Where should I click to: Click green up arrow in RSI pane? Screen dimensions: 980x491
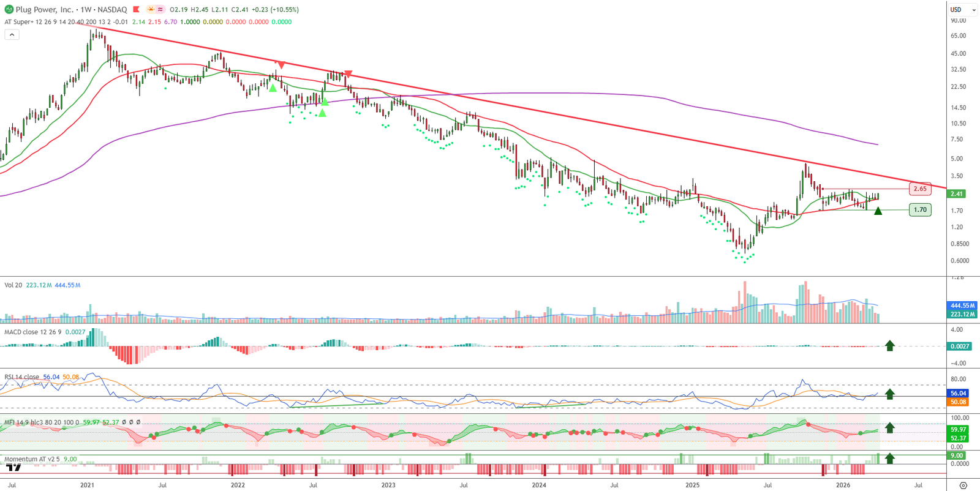890,394
